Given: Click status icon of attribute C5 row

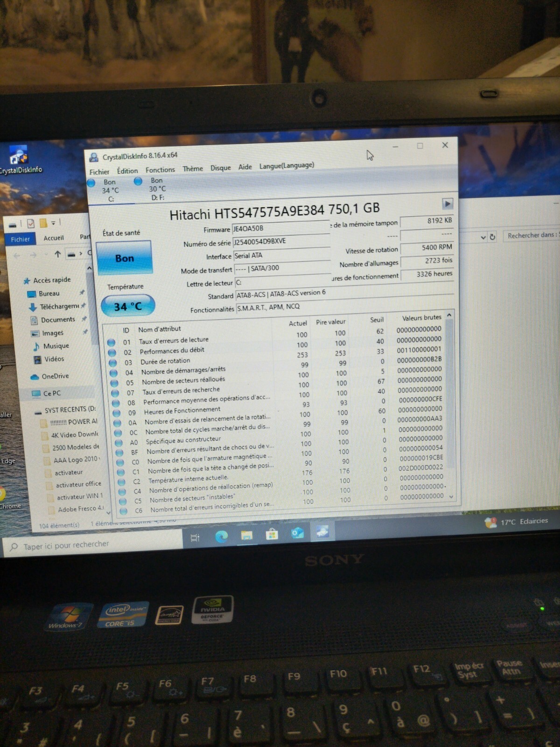Looking at the screenshot, I should (x=123, y=501).
